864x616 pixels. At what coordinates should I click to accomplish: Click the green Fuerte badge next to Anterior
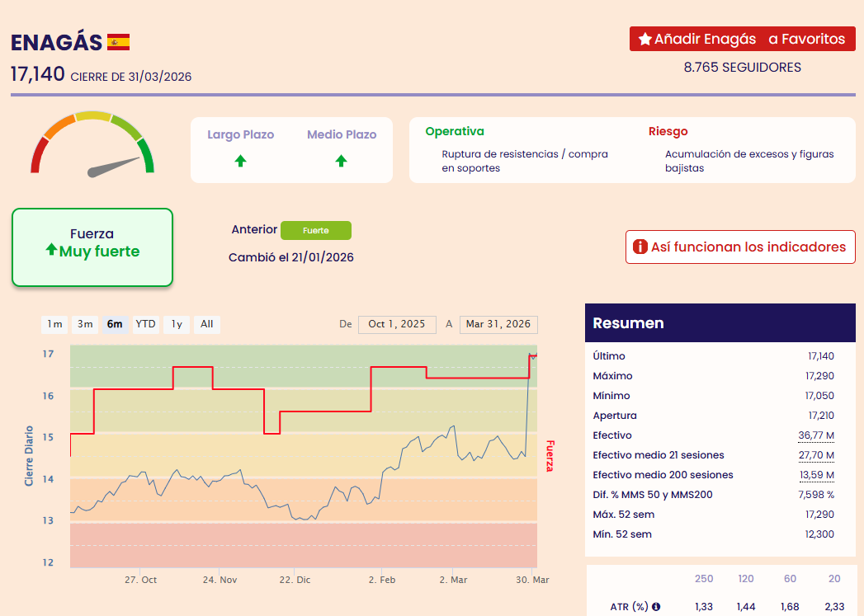tap(316, 230)
